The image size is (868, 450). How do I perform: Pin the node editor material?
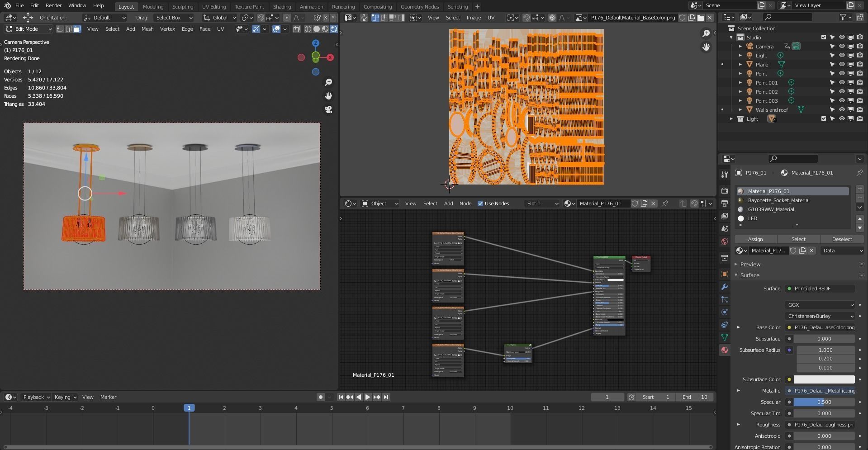[665, 204]
